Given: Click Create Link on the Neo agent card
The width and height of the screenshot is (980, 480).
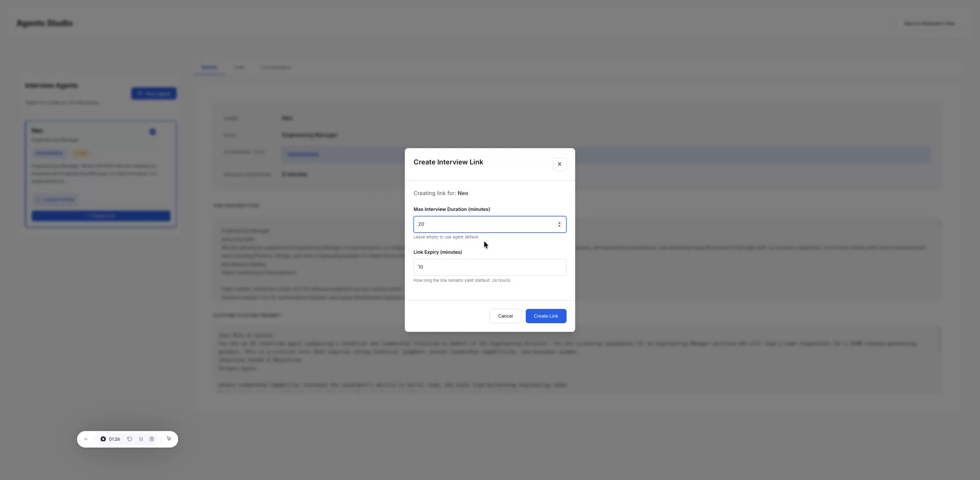Looking at the screenshot, I should (101, 215).
